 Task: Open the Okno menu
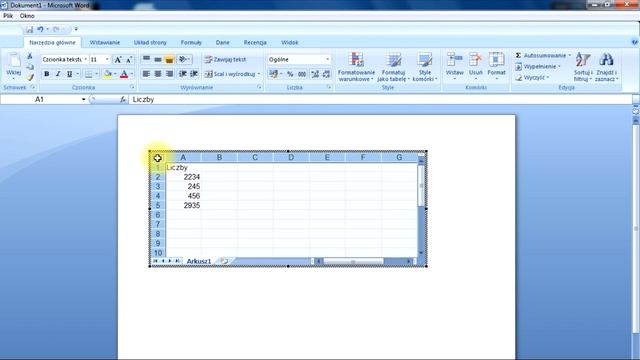(27, 16)
